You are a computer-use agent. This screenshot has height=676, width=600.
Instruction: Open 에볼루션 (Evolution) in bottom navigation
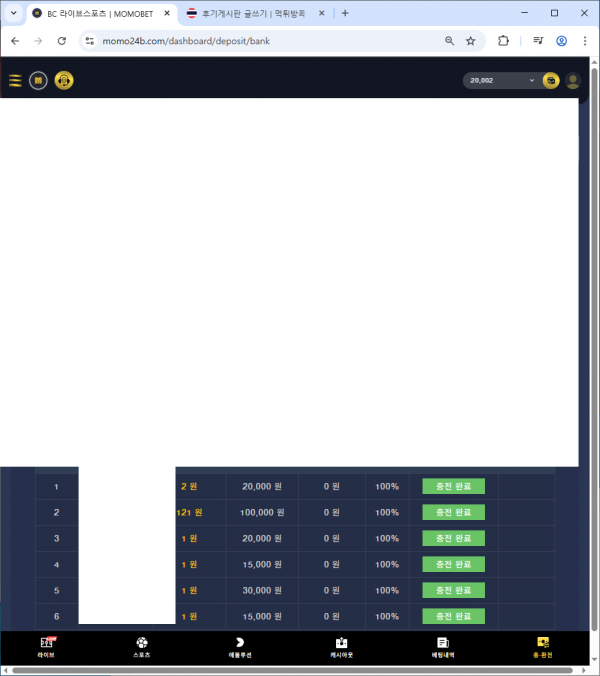pyautogui.click(x=240, y=646)
